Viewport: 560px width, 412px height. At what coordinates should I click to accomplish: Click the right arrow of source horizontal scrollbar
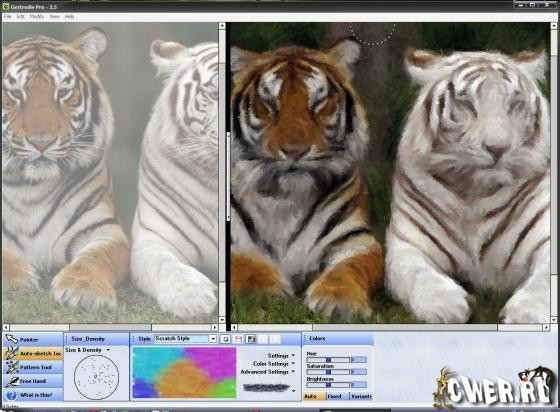(215, 327)
